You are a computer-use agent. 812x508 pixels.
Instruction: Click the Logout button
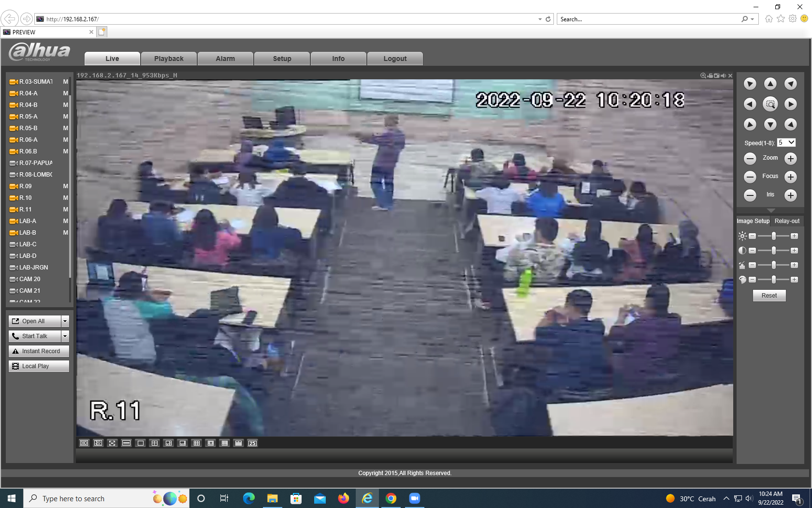pyautogui.click(x=395, y=59)
